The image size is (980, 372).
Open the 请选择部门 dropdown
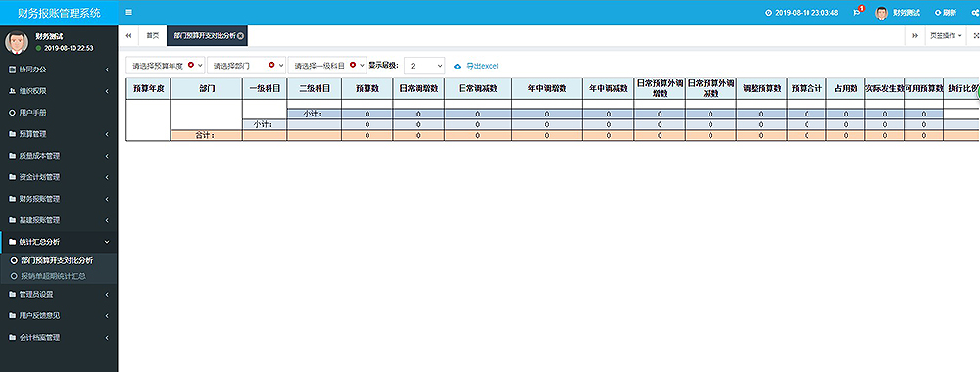[x=246, y=65]
